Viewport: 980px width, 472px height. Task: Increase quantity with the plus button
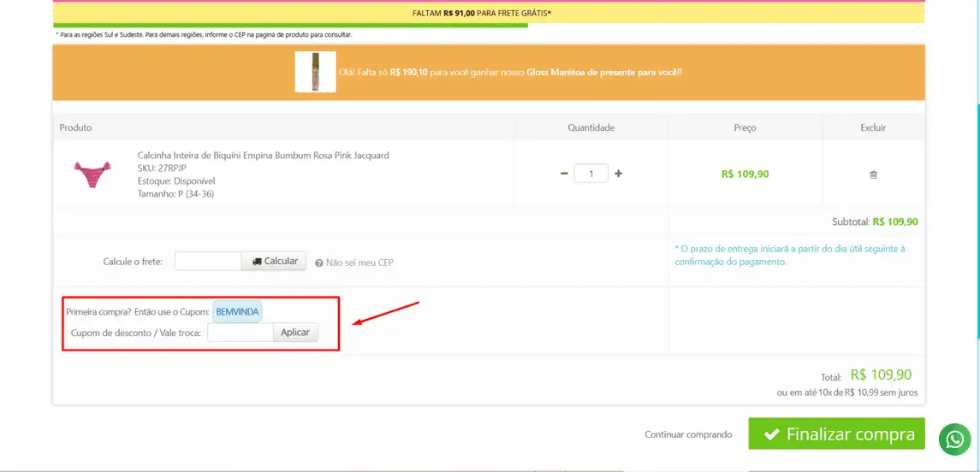[619, 174]
